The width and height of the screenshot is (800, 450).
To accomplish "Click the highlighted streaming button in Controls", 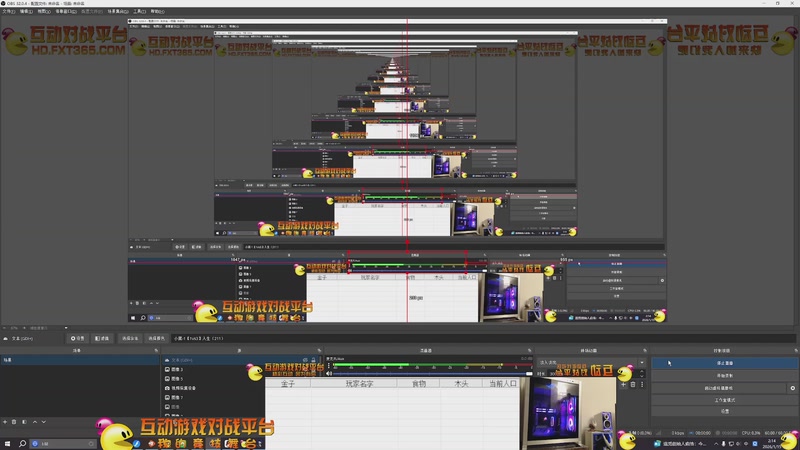I will (x=724, y=363).
